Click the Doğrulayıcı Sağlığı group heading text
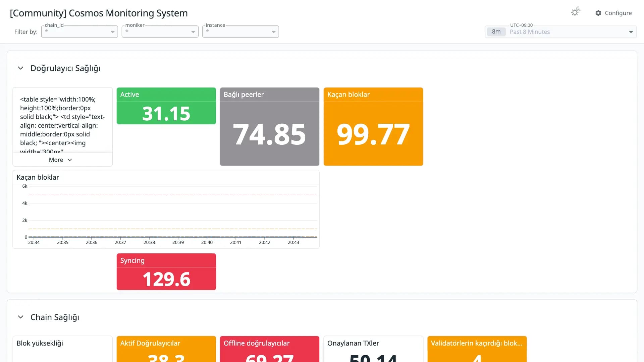Screen dimensions: 644x362 coord(65,68)
